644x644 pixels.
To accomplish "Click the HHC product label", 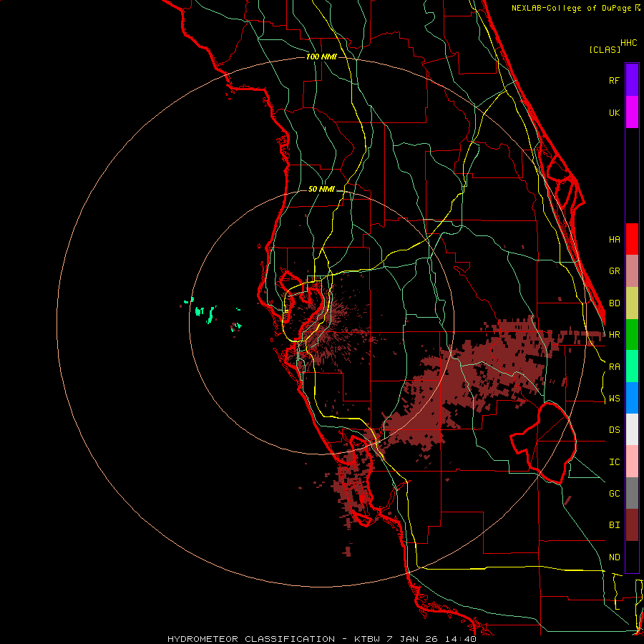I will coord(628,43).
